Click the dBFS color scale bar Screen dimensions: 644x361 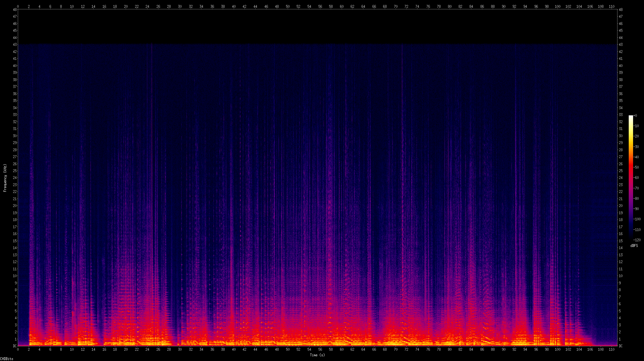[631, 178]
